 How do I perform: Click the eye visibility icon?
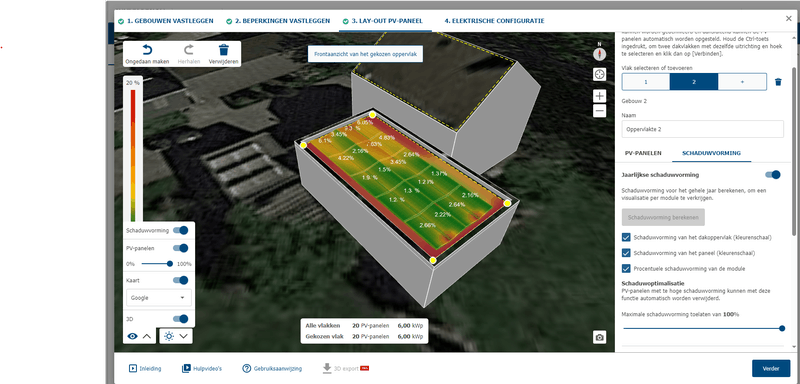[x=133, y=336]
